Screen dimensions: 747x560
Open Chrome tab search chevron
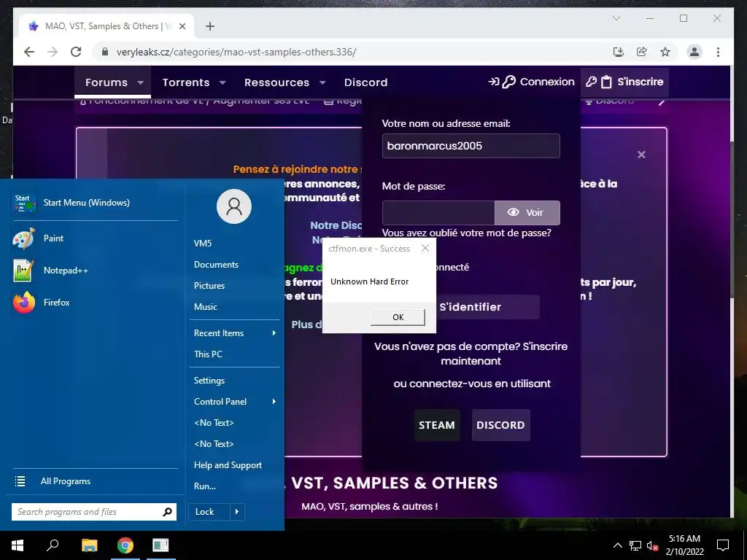point(616,18)
